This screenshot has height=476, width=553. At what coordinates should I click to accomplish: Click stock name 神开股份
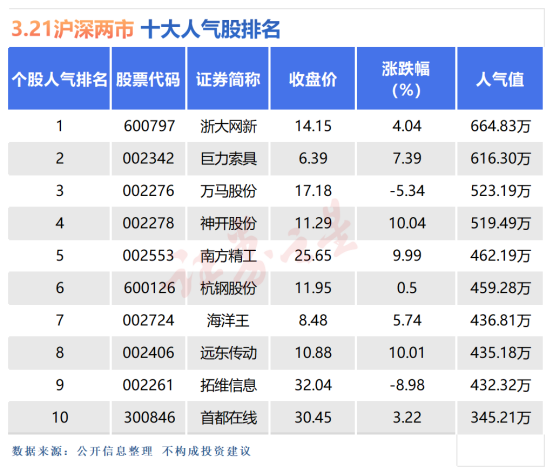pos(229,224)
